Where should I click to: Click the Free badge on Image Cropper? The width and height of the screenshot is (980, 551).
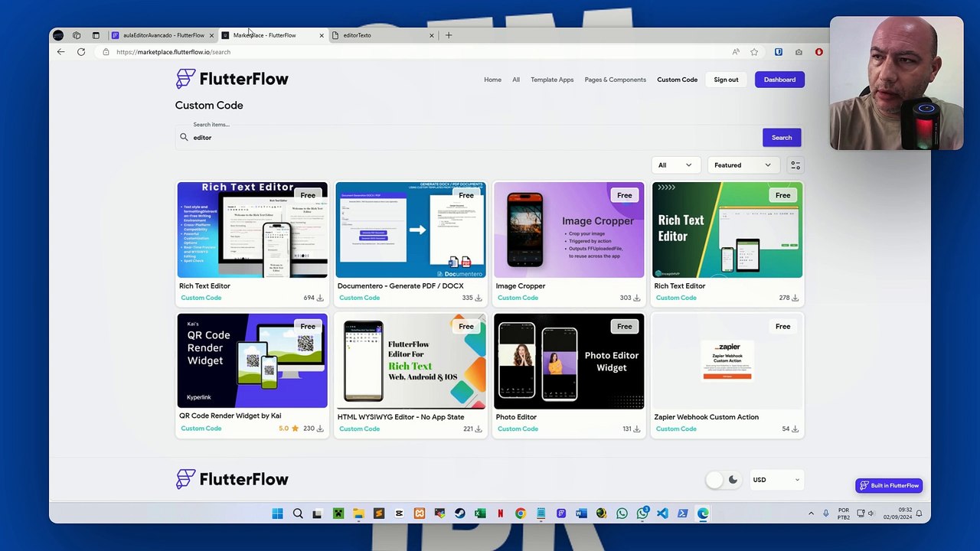(x=625, y=195)
